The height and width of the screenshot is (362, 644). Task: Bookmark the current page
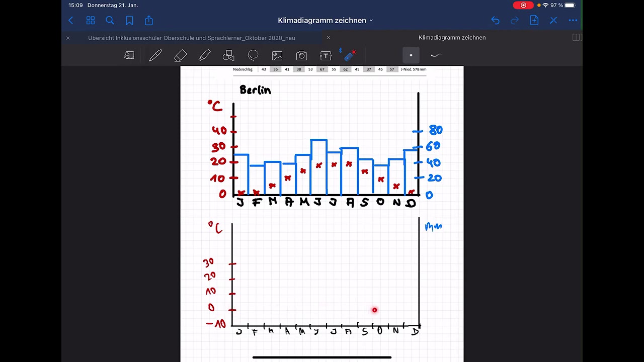pyautogui.click(x=129, y=21)
